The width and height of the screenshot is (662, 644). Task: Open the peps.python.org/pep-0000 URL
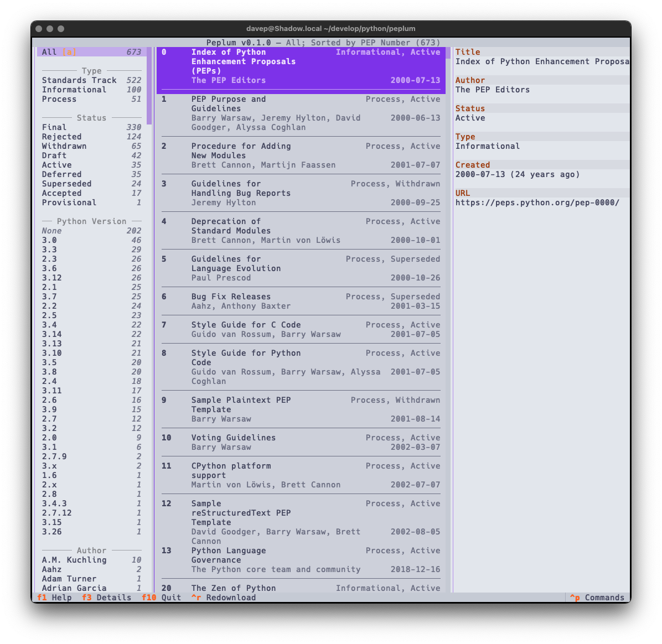[537, 202]
